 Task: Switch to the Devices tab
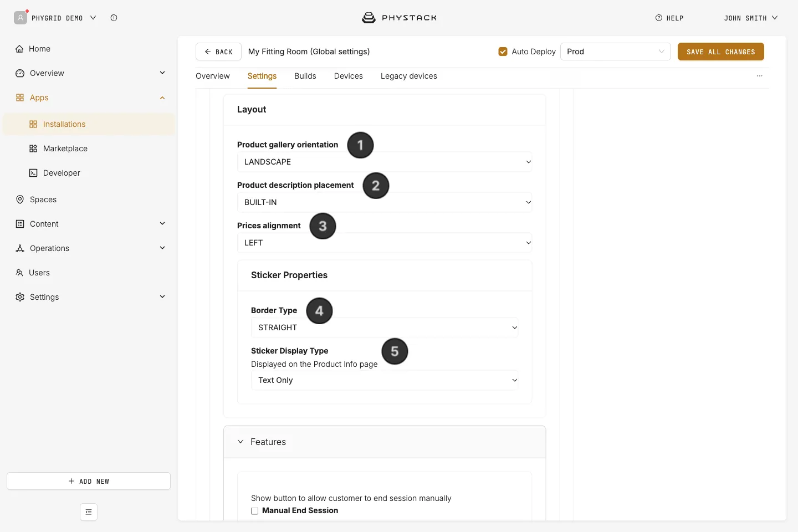[349, 76]
